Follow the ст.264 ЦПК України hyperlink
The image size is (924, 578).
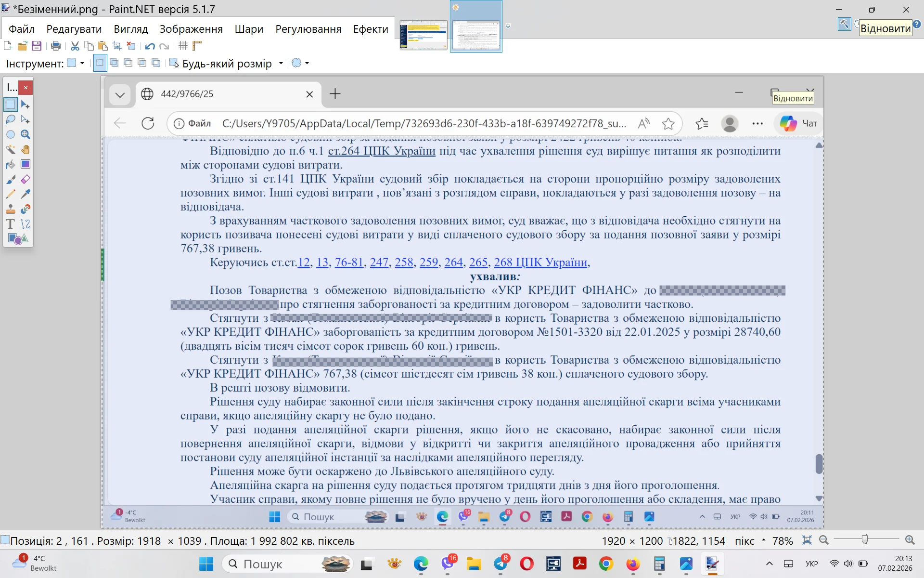[x=382, y=151]
